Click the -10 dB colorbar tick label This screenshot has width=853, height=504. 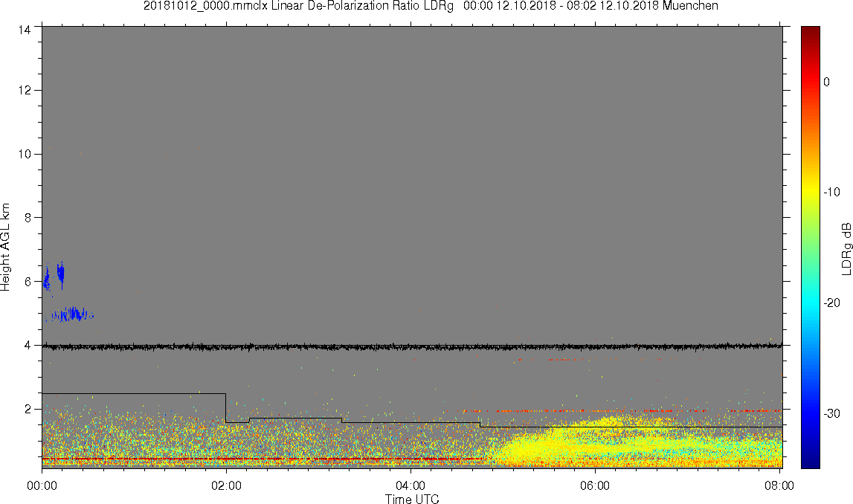[831, 192]
